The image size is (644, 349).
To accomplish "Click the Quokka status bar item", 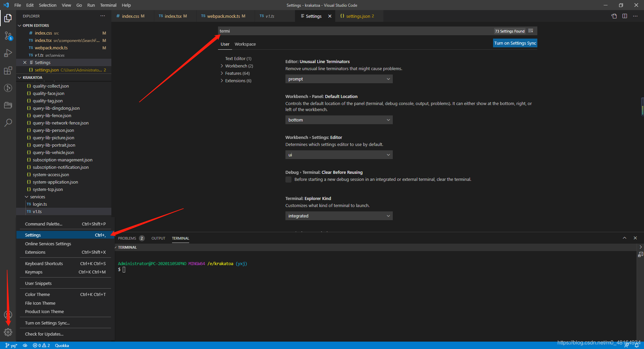I will (x=62, y=345).
